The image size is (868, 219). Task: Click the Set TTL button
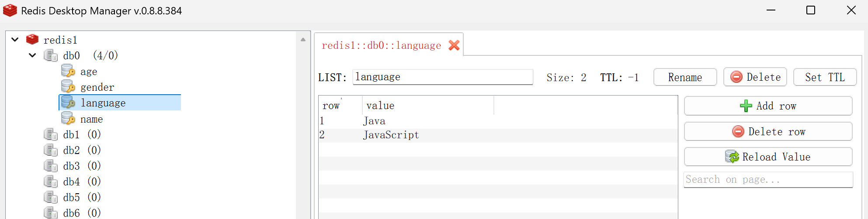pyautogui.click(x=825, y=77)
